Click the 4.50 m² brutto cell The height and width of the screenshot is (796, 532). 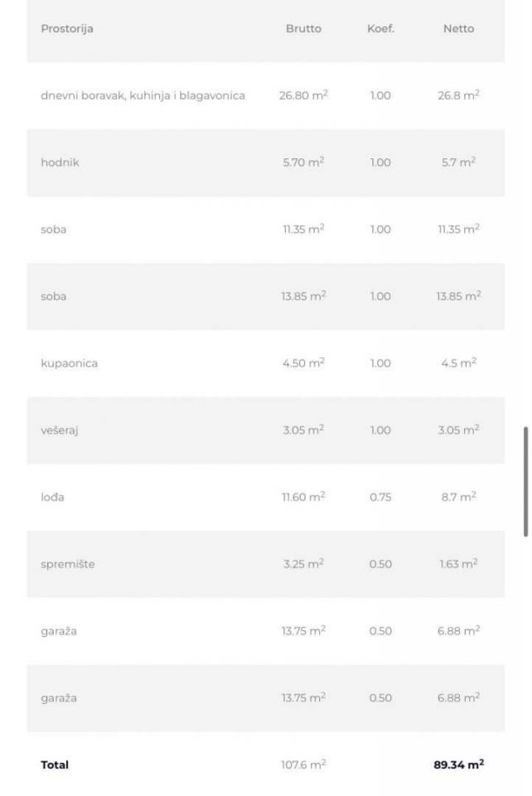click(303, 363)
